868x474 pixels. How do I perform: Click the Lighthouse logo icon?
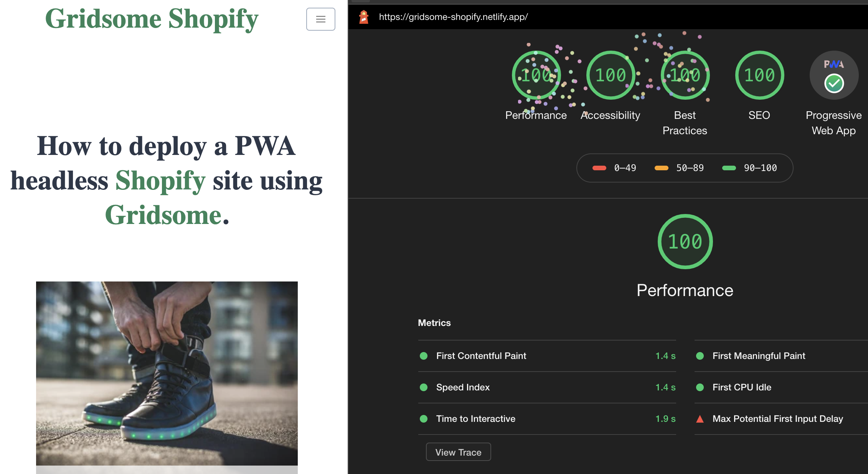(363, 17)
